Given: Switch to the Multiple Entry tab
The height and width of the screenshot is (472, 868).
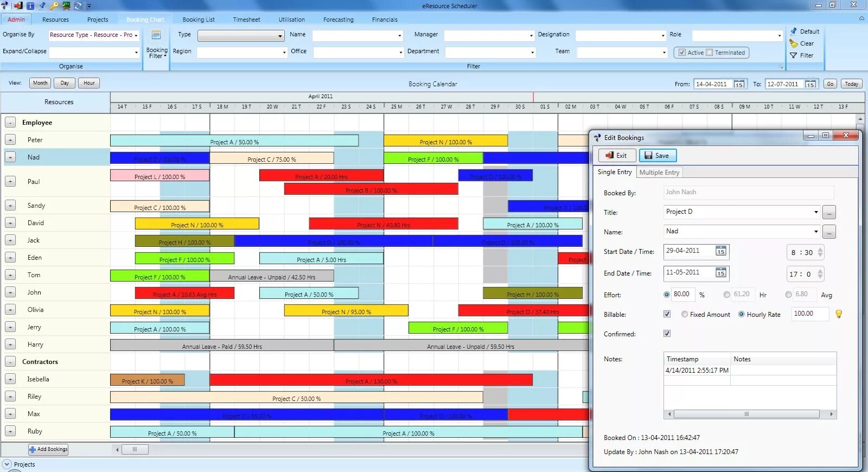Looking at the screenshot, I should click(659, 173).
